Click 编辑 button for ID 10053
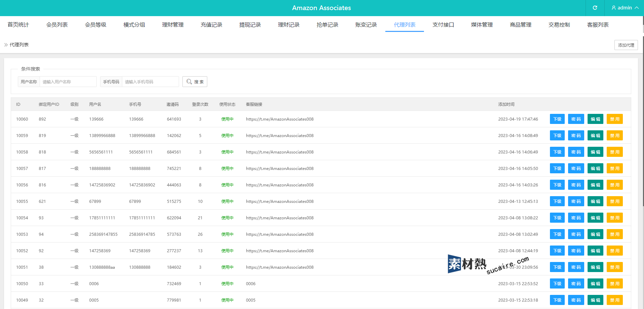Viewport: 644px width, 309px height. (x=595, y=234)
